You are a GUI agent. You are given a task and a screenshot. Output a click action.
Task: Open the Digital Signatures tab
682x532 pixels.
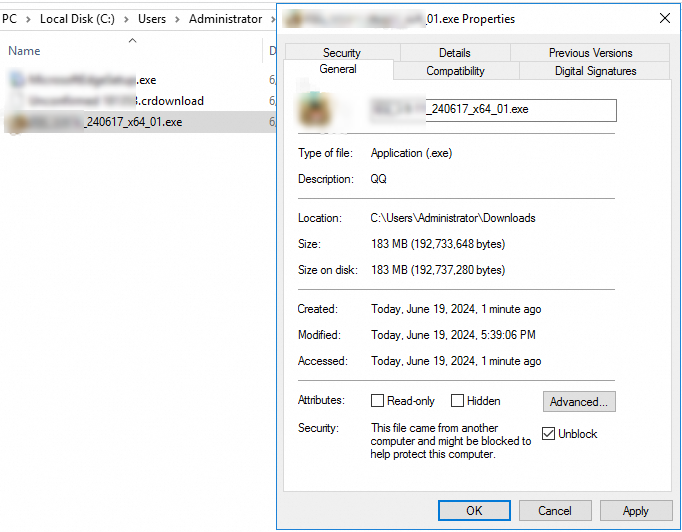click(595, 71)
